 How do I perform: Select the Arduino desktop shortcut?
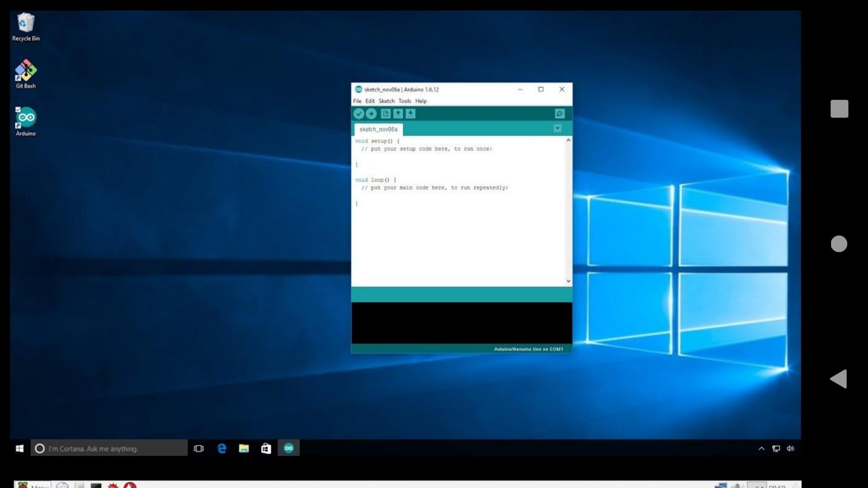pyautogui.click(x=25, y=121)
